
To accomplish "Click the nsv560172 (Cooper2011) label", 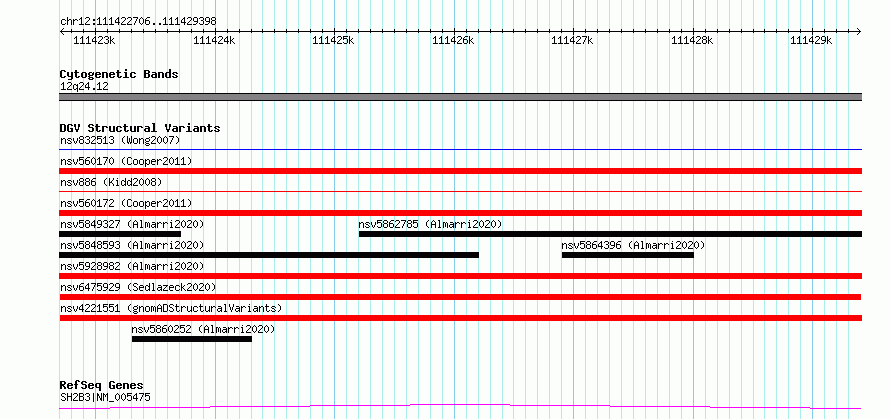I will coord(126,203).
